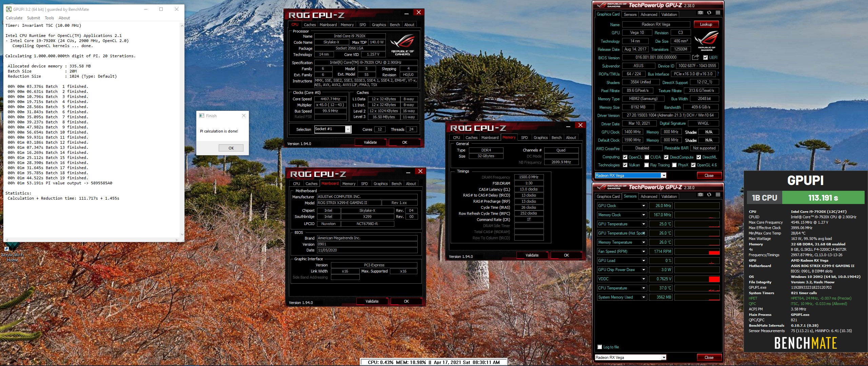Screen dimensions: 868x366
Task: Switch to the Advanced tab in GPU-Z Graphics Card window
Action: click(x=649, y=15)
